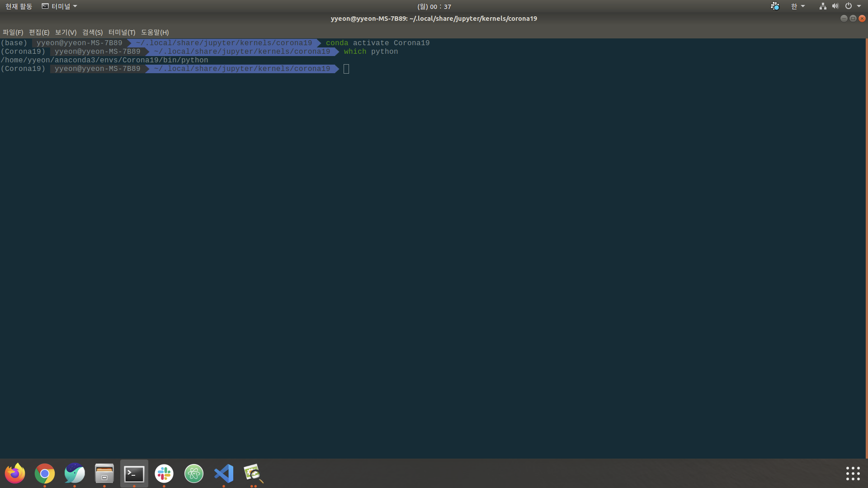
Task: Expand the 한 input language dropdown
Action: coord(797,6)
